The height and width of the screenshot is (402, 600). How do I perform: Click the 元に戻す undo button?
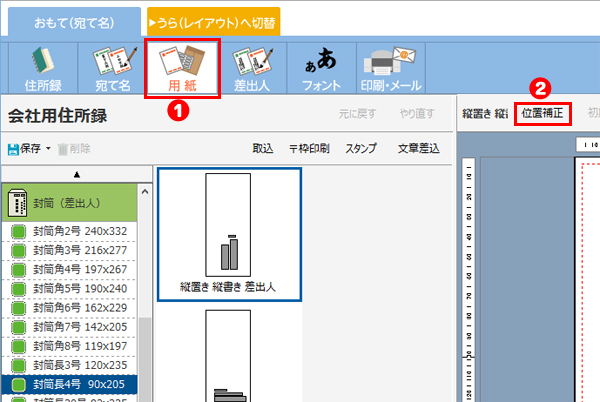point(357,114)
